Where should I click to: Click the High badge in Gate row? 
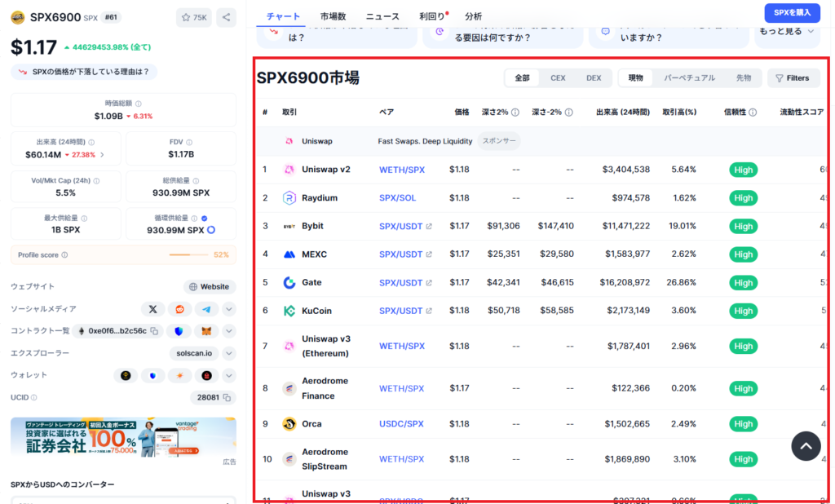[x=743, y=283]
